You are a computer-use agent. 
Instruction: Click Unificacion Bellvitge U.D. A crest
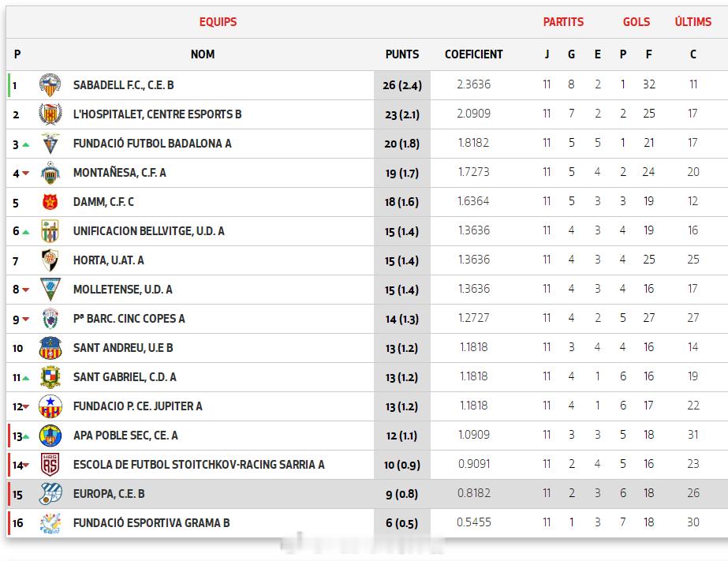(x=50, y=231)
